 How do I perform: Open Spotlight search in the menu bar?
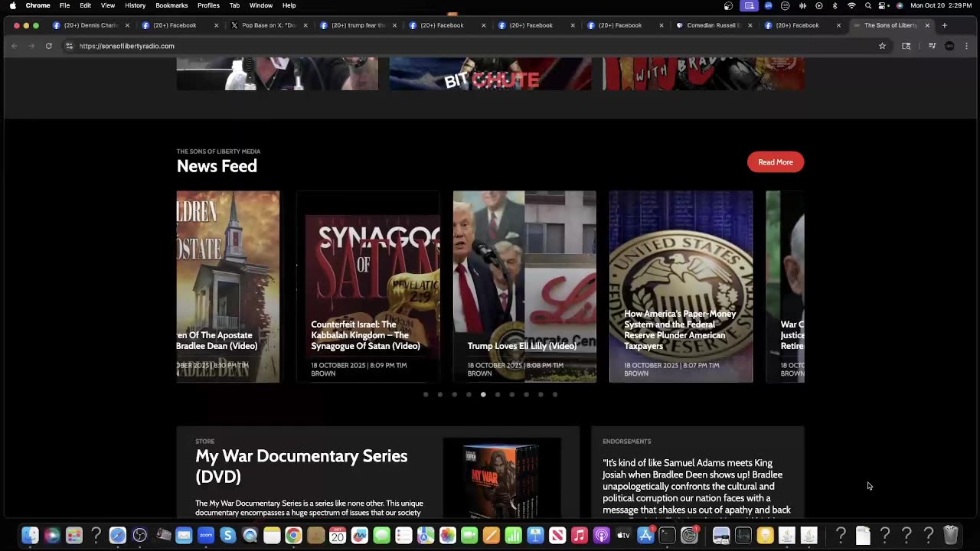(868, 5)
